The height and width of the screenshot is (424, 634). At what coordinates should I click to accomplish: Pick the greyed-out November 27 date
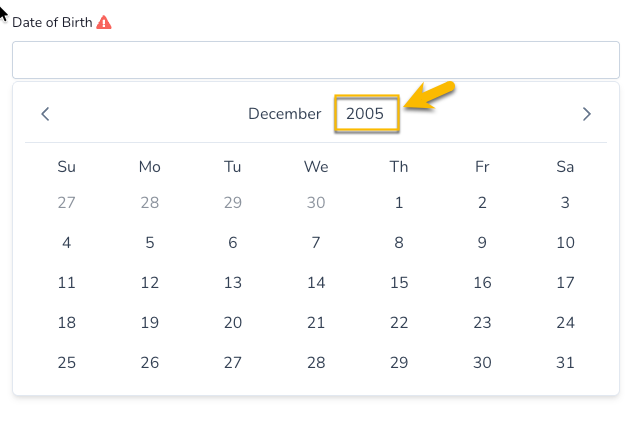pyautogui.click(x=67, y=203)
